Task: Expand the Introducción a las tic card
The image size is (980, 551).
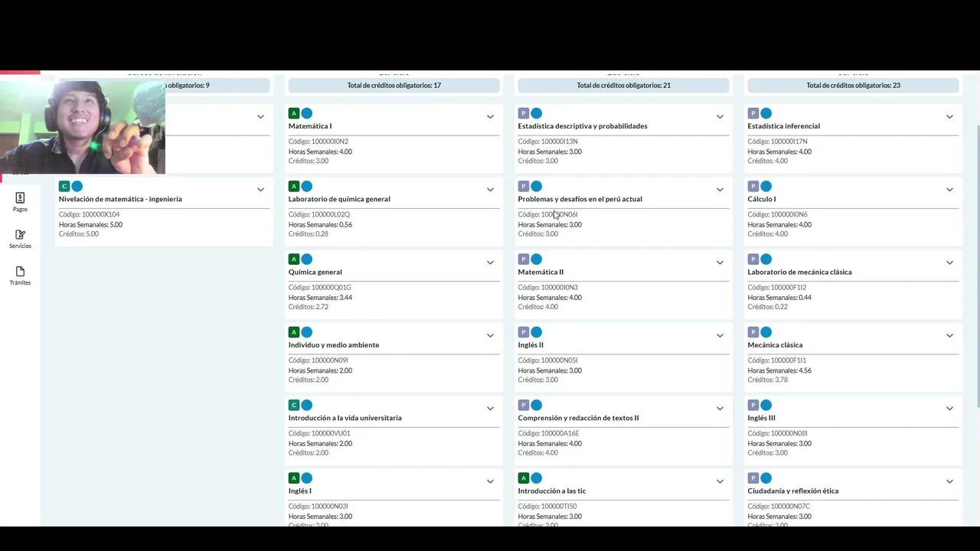Action: coord(720,481)
